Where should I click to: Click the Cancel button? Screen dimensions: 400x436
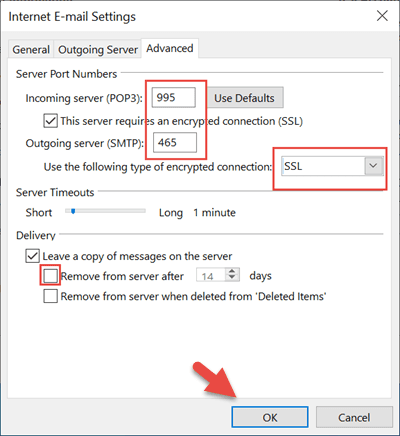tap(354, 417)
